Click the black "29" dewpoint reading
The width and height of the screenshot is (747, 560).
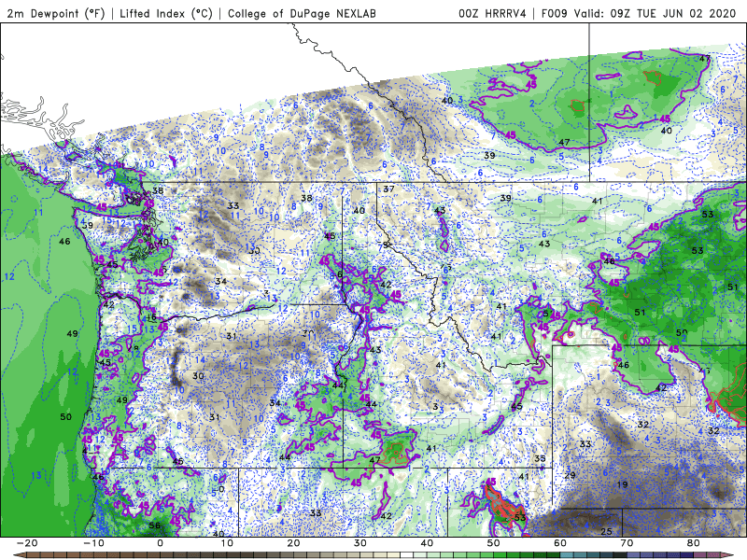(x=570, y=475)
